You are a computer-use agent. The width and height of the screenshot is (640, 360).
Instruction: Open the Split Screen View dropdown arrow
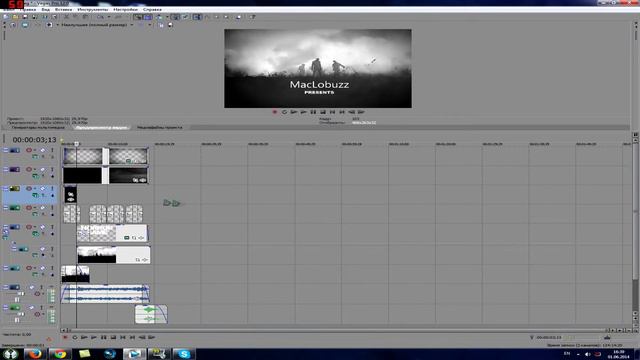point(57,25)
